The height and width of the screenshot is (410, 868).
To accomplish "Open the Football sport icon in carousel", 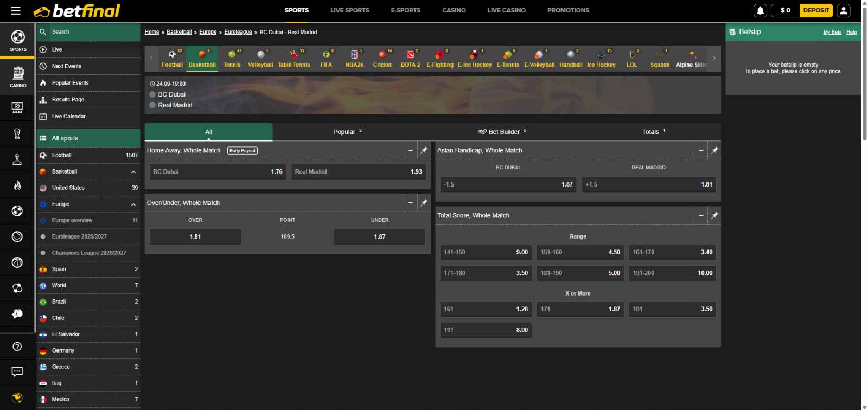I will (x=172, y=58).
